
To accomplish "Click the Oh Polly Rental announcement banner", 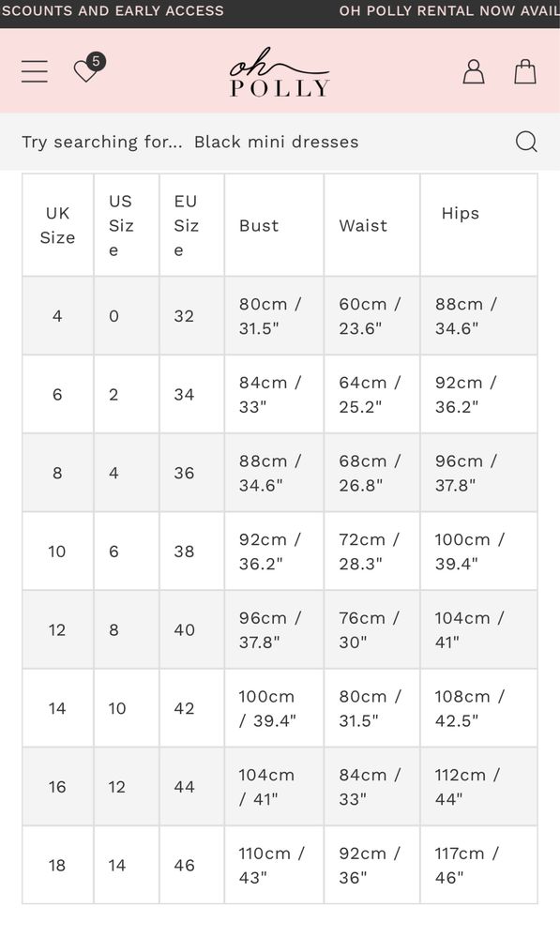I will tap(449, 10).
